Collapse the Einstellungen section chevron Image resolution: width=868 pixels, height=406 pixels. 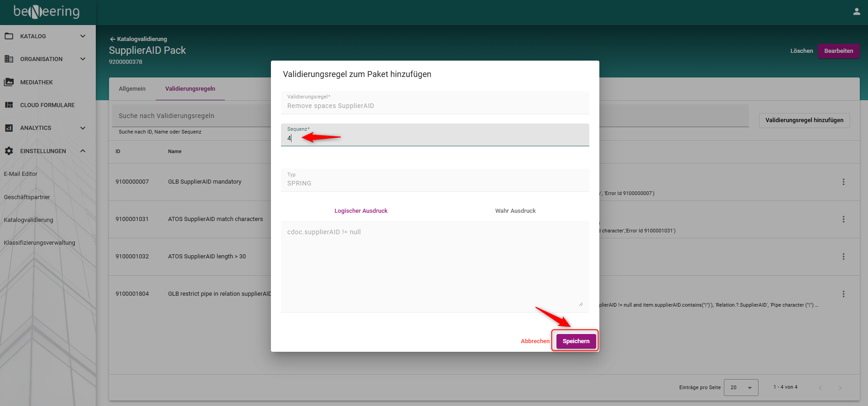click(x=83, y=151)
